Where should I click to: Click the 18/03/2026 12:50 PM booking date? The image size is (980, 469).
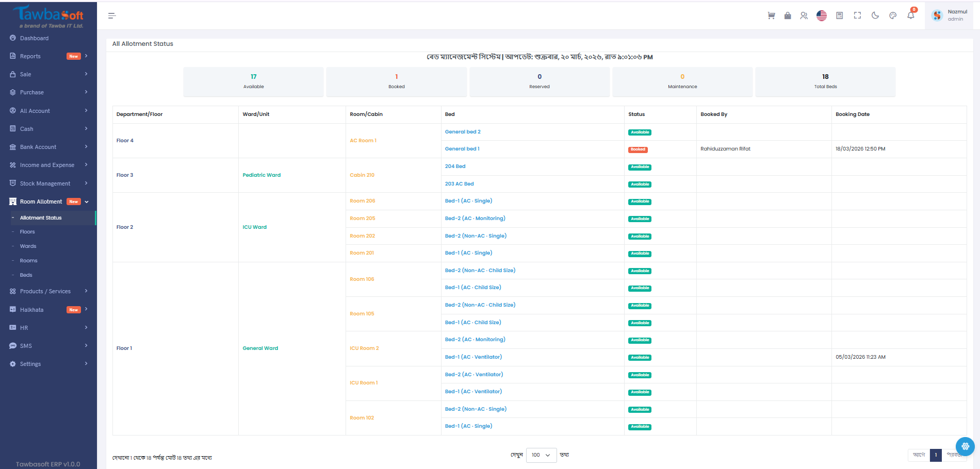pyautogui.click(x=860, y=149)
